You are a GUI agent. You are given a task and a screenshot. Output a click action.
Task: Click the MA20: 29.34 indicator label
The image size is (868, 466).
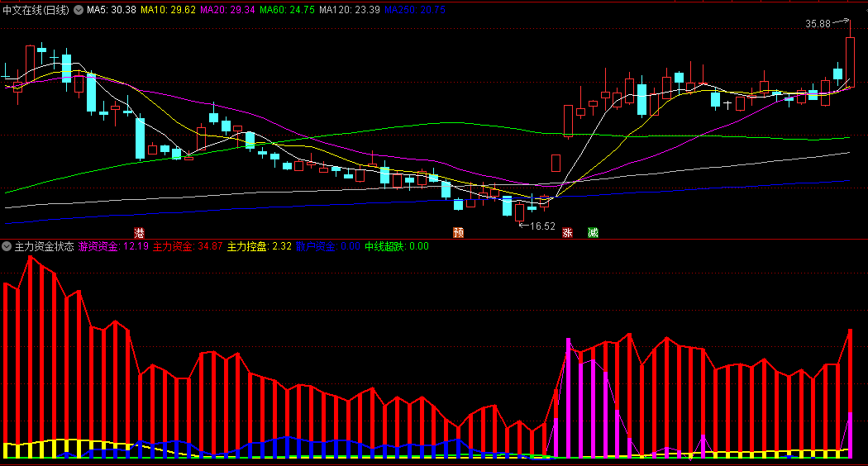pyautogui.click(x=227, y=10)
